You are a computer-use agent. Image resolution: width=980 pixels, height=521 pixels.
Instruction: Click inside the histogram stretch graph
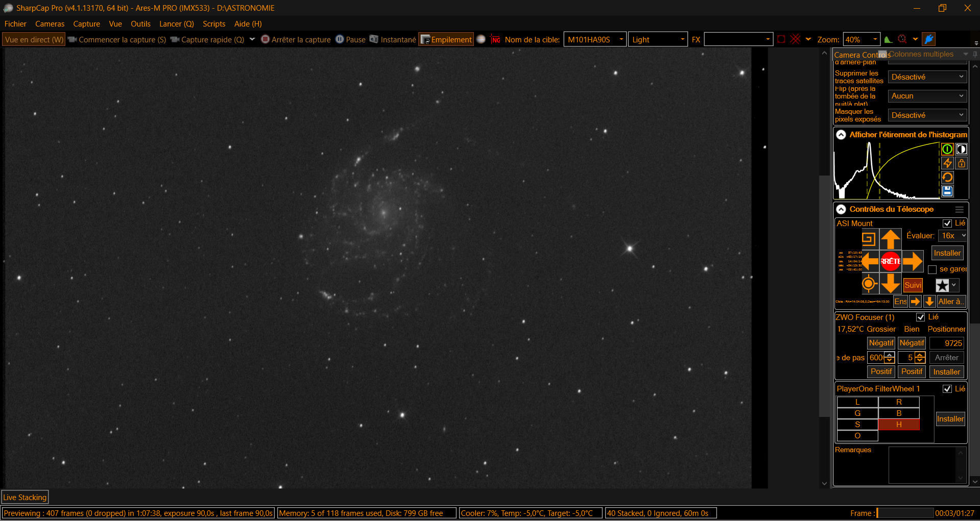pos(887,170)
